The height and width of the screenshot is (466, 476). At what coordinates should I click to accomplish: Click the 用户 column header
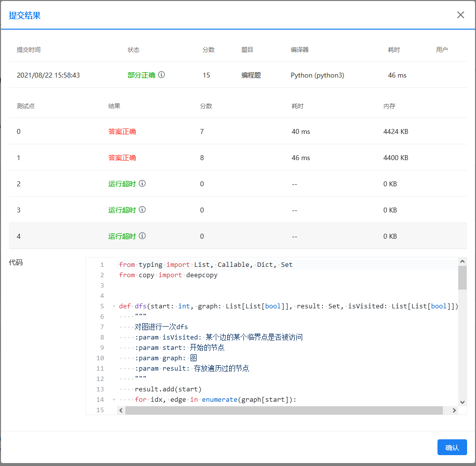[442, 49]
